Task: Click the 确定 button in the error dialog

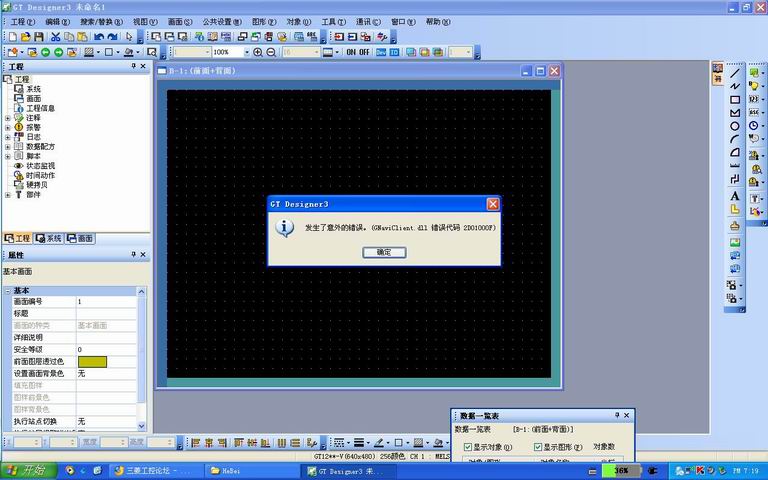Action: click(384, 252)
